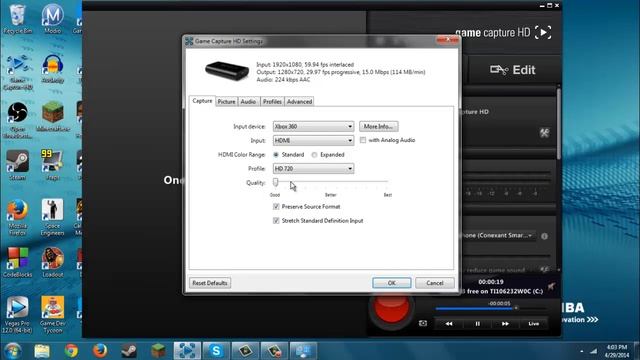
Task: Launch the Minecraft desktop shortcut
Action: (52, 116)
